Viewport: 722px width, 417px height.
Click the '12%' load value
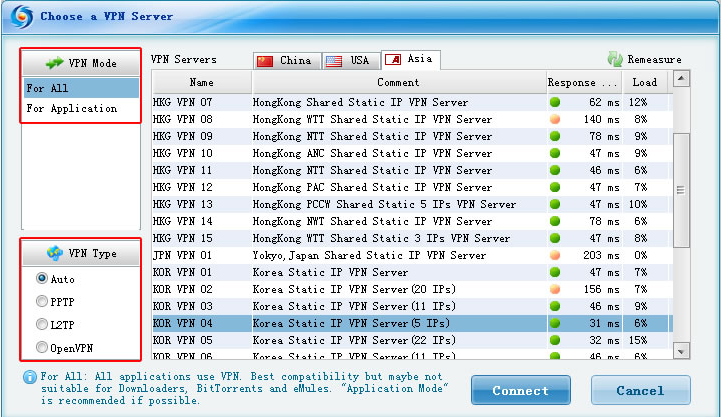point(638,102)
